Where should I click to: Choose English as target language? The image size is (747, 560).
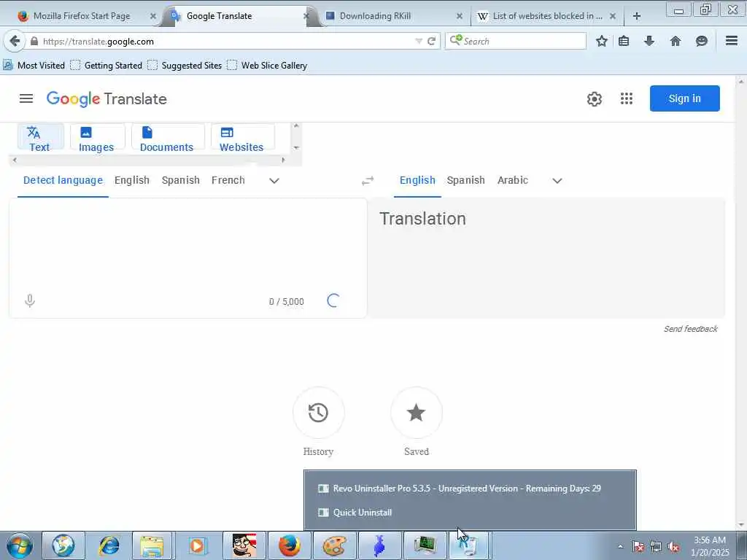pos(417,181)
